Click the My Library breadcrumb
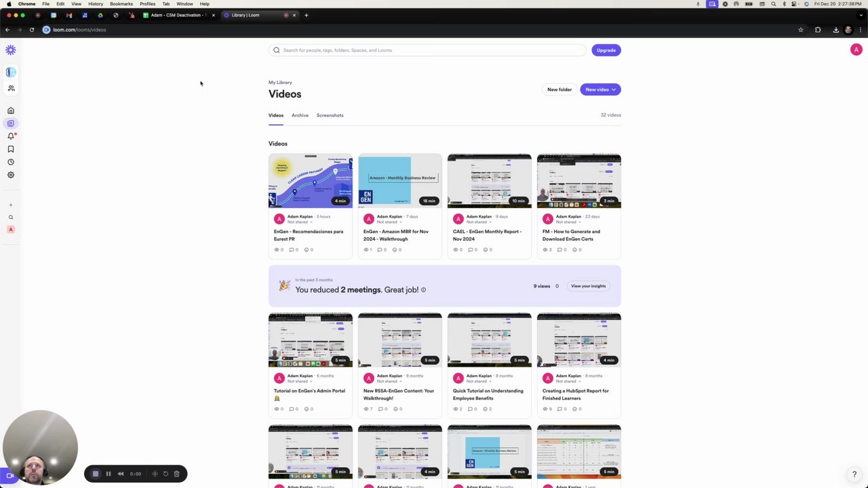868x488 pixels. coord(280,83)
